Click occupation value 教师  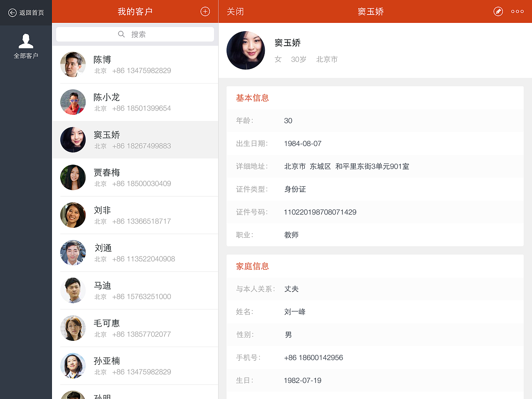[x=291, y=235]
